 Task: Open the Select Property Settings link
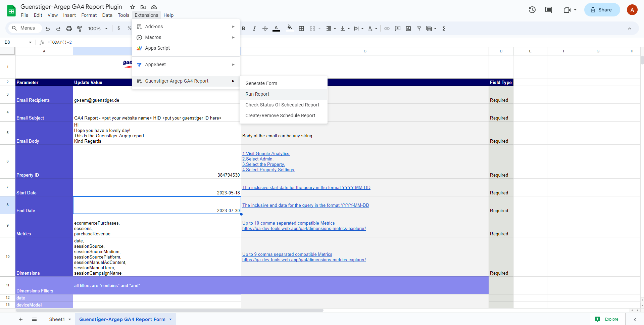point(268,170)
